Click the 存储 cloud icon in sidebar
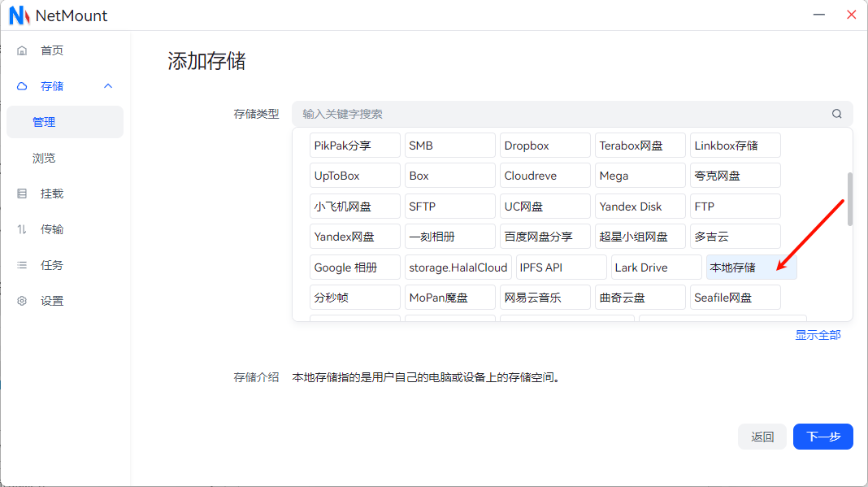The image size is (868, 487). (22, 86)
